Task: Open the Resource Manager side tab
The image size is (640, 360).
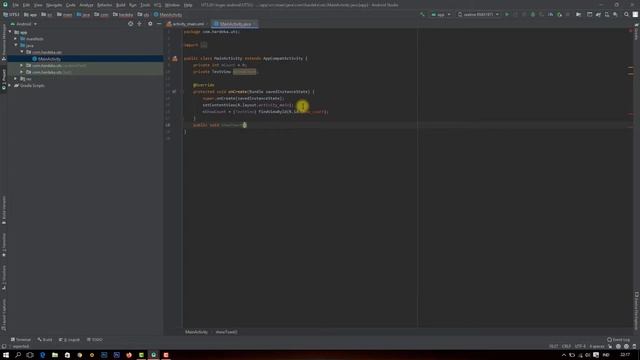Action: [x=4, y=43]
